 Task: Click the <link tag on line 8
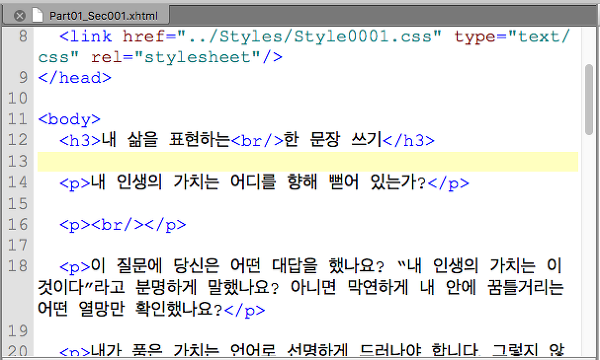[x=86, y=37]
